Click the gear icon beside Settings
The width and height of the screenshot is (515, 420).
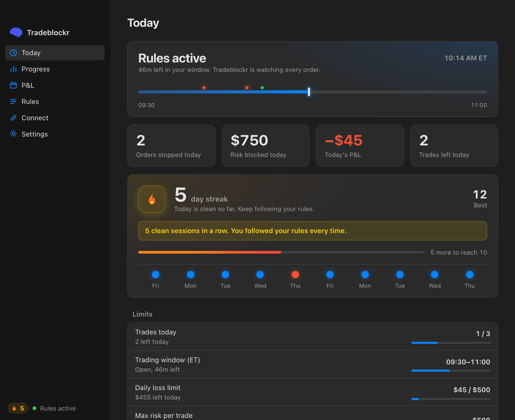[x=13, y=134]
